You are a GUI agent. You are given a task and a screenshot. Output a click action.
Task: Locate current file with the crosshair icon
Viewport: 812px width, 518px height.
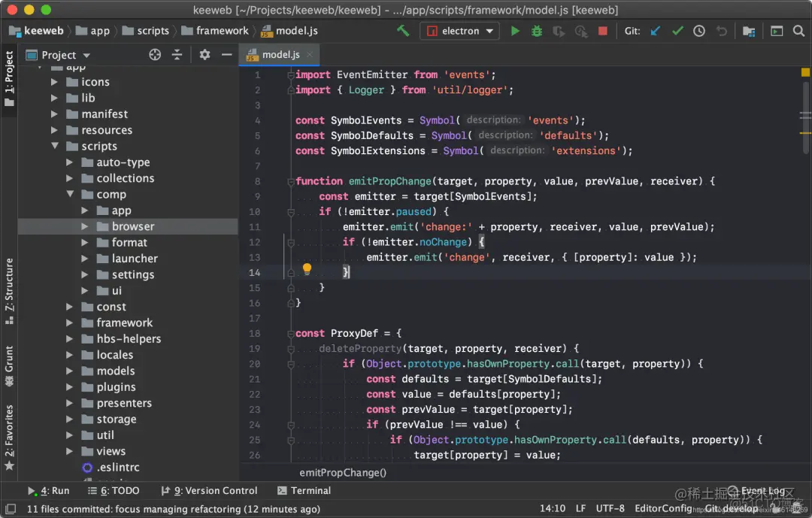[x=155, y=55]
